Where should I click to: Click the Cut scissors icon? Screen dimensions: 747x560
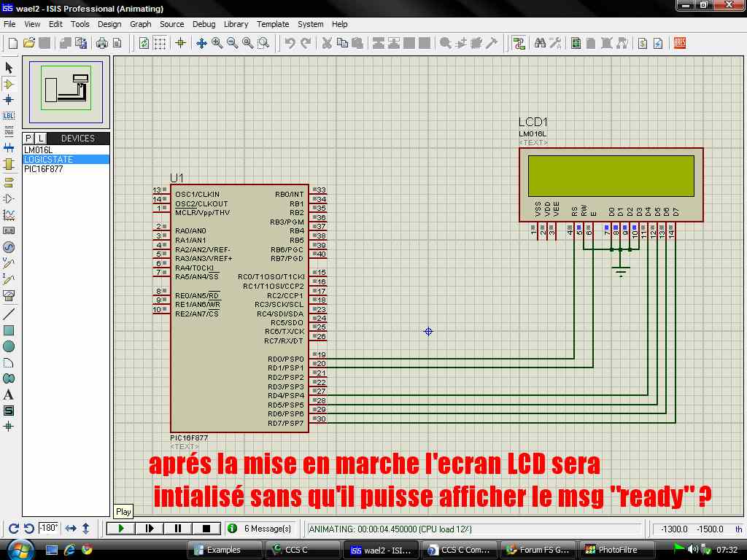pos(327,43)
